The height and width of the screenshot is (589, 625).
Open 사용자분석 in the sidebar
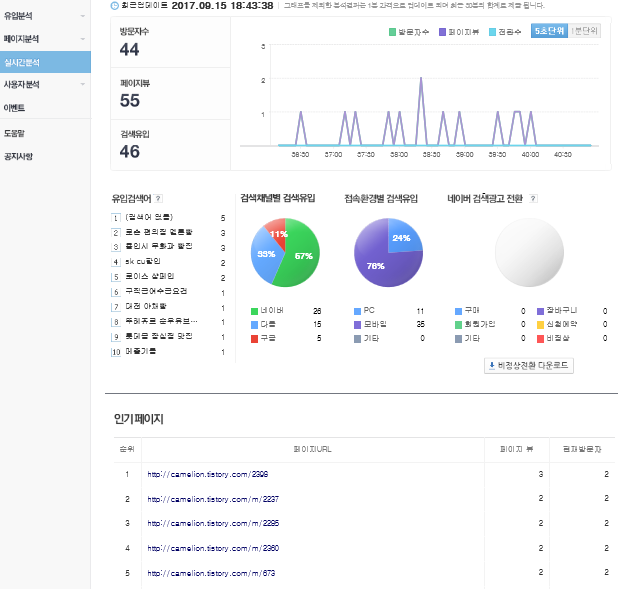click(22, 84)
